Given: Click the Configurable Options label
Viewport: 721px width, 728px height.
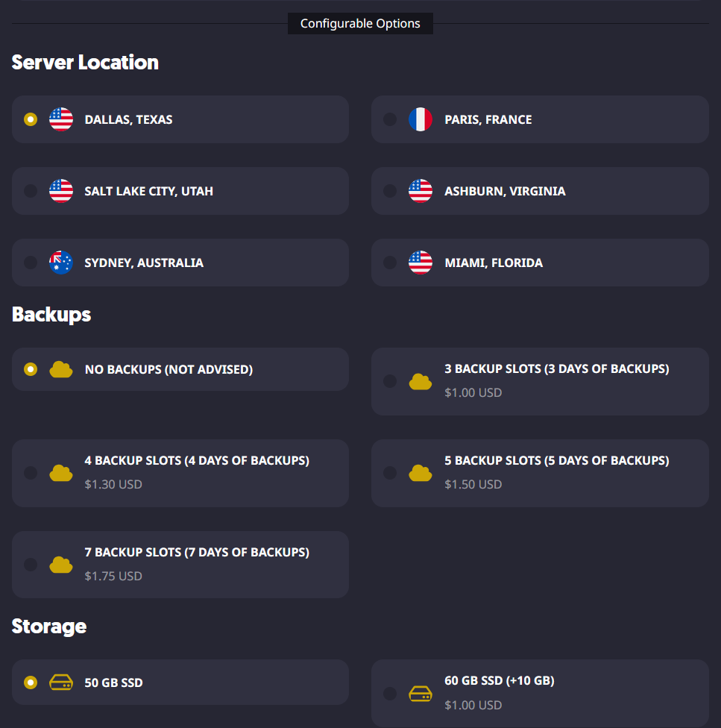Looking at the screenshot, I should click(x=360, y=23).
